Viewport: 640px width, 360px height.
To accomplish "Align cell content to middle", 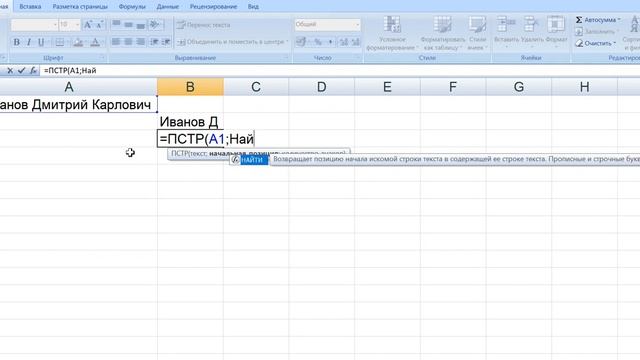I will point(129,24).
